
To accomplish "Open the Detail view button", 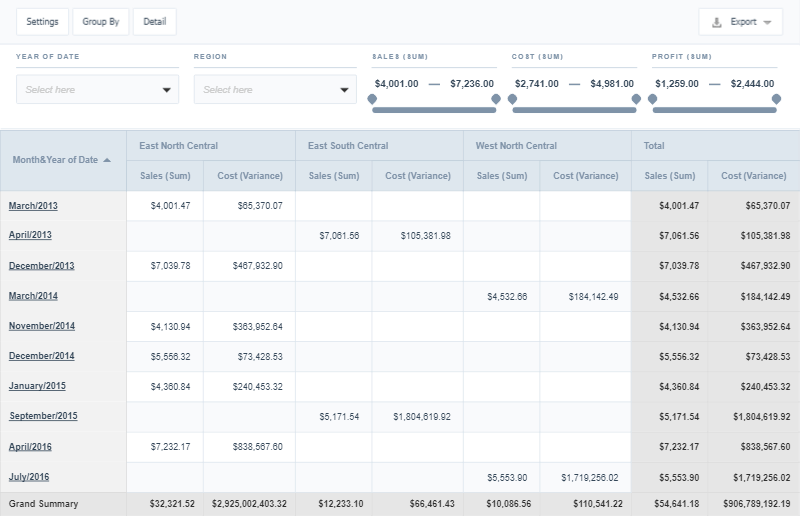I will (154, 22).
